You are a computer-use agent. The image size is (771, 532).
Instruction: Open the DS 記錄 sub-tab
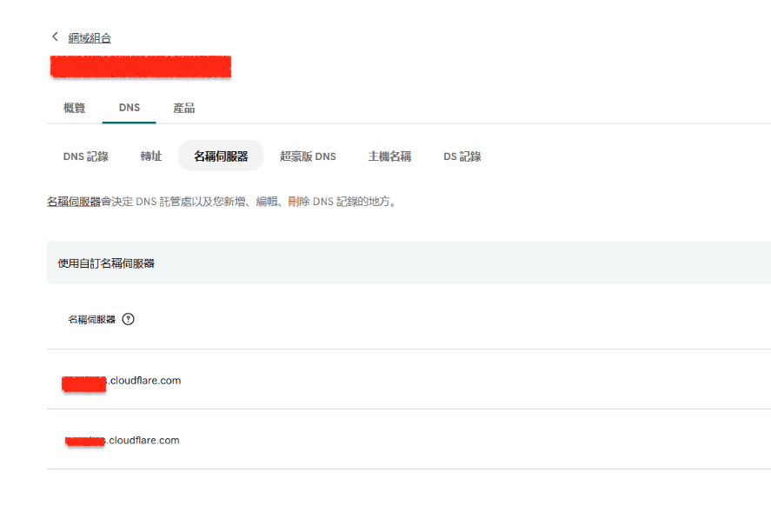[x=462, y=156]
